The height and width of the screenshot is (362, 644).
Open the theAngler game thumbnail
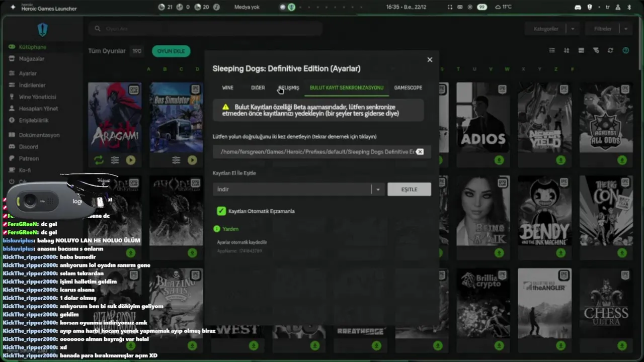point(544,303)
